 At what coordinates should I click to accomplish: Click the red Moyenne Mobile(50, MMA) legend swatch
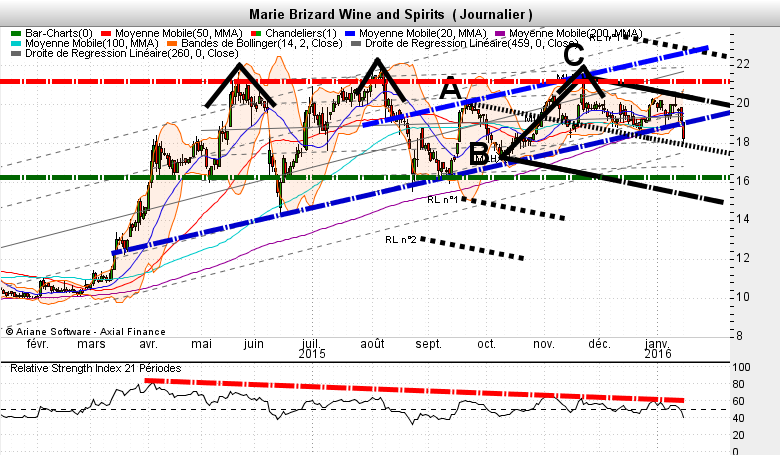(x=106, y=33)
